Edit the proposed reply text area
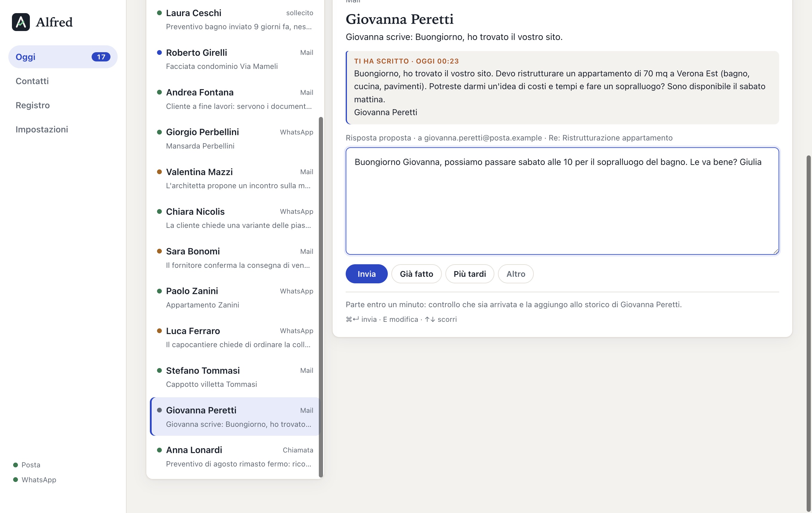Viewport: 812px width, 513px height. pyautogui.click(x=562, y=201)
